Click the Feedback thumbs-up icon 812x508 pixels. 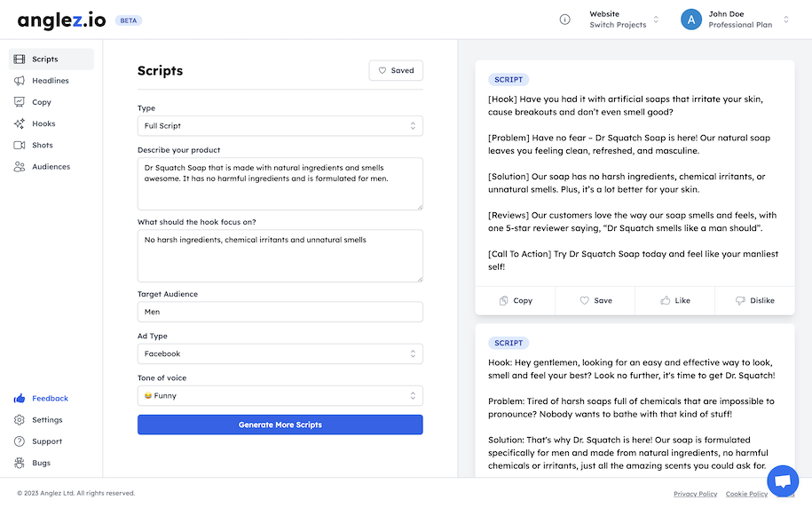tap(20, 398)
